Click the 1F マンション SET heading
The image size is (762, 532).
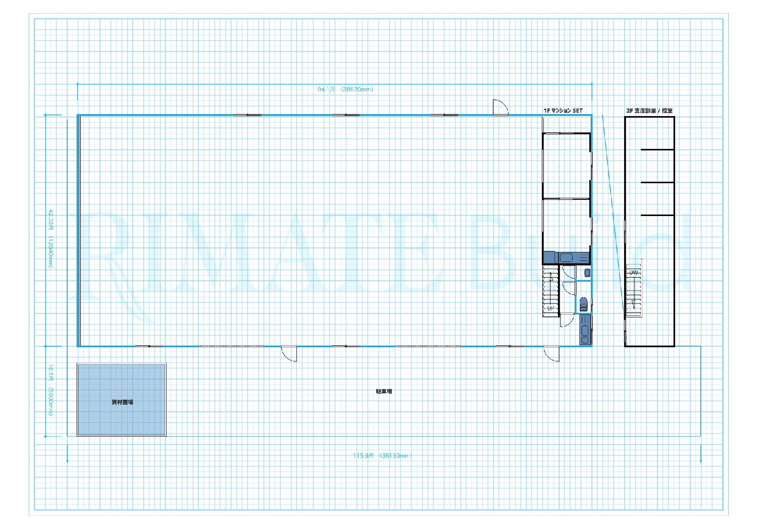(563, 111)
